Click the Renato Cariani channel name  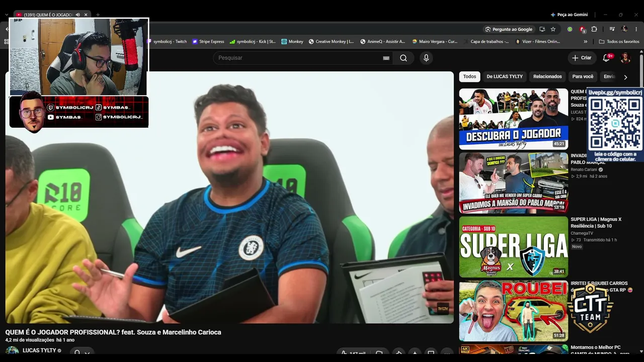584,169
